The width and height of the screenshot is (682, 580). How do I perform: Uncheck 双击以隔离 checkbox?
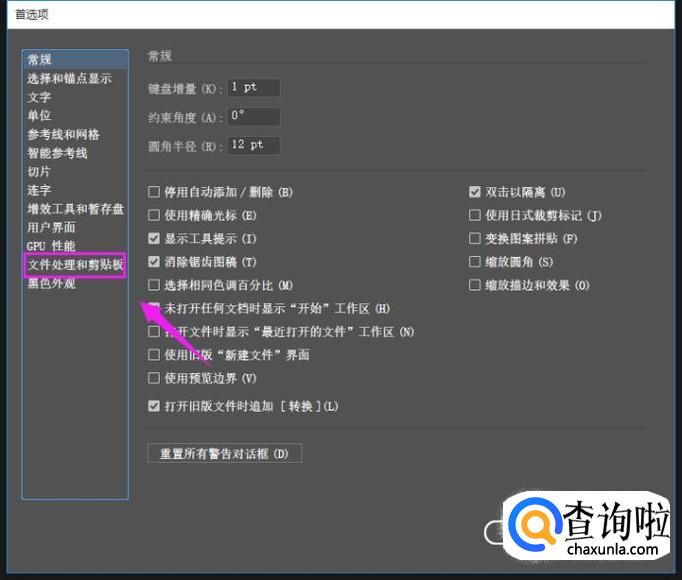pos(475,192)
